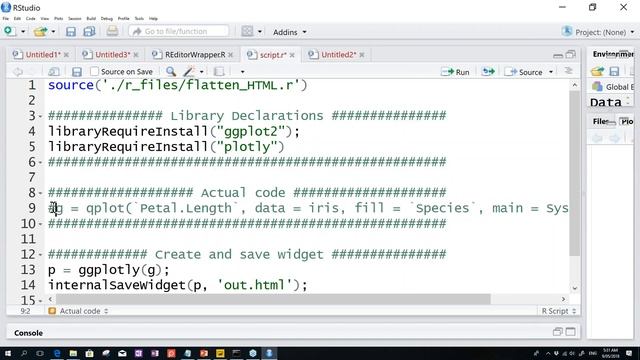640x360 pixels.
Task: Close the Untitled1* tab
Action: click(x=66, y=55)
